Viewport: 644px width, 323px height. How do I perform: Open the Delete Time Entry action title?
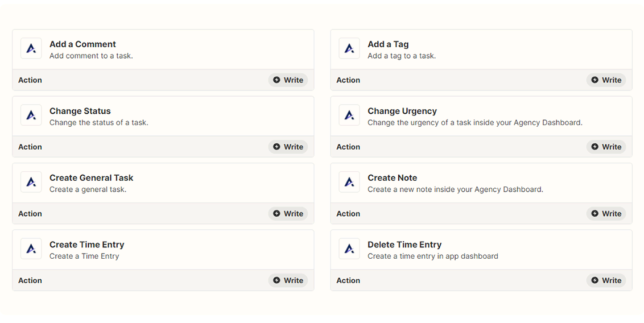coord(404,245)
